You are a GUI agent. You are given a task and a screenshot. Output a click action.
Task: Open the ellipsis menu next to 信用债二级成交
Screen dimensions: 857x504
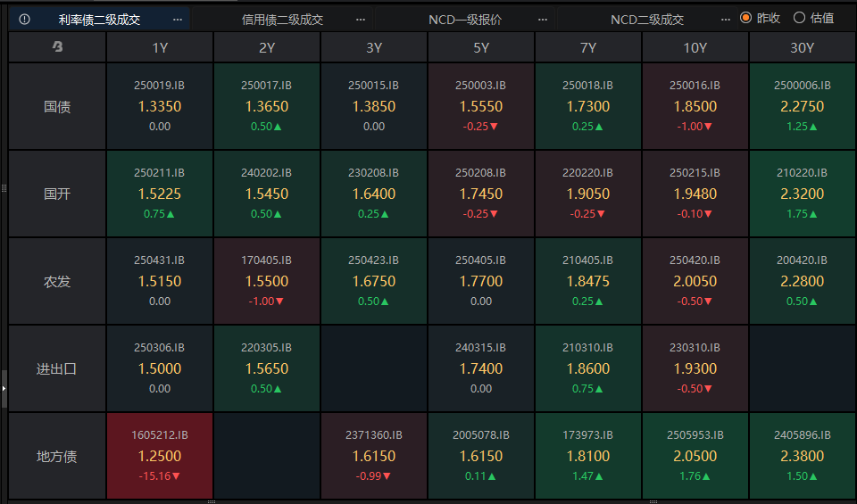click(361, 19)
